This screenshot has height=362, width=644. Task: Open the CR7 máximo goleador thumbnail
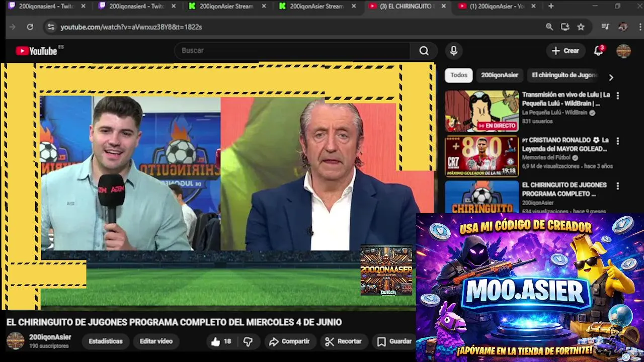[481, 156]
